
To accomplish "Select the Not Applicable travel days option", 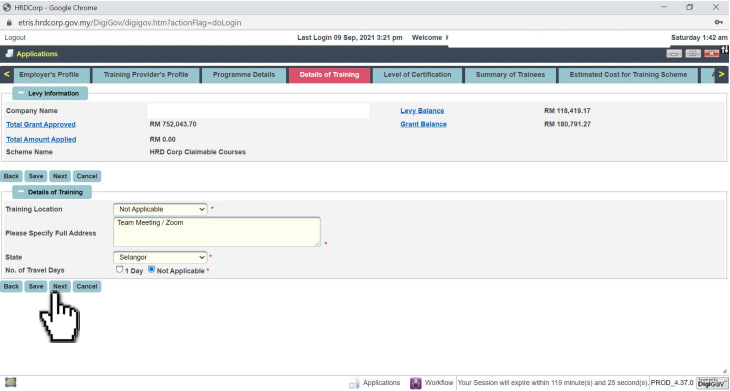I will tap(151, 270).
